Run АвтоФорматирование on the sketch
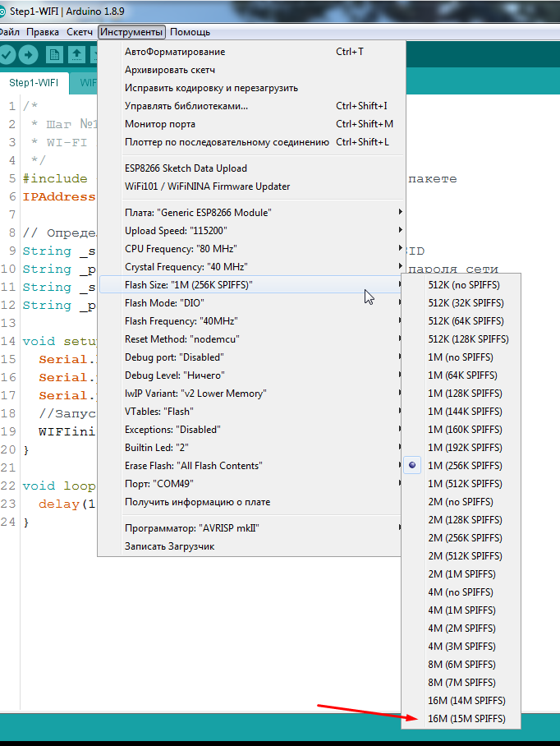The width and height of the screenshot is (560, 746). point(252,52)
